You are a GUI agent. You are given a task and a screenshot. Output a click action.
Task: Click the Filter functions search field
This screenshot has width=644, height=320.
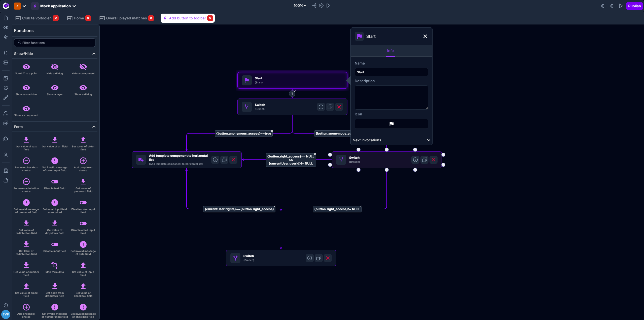(55, 43)
